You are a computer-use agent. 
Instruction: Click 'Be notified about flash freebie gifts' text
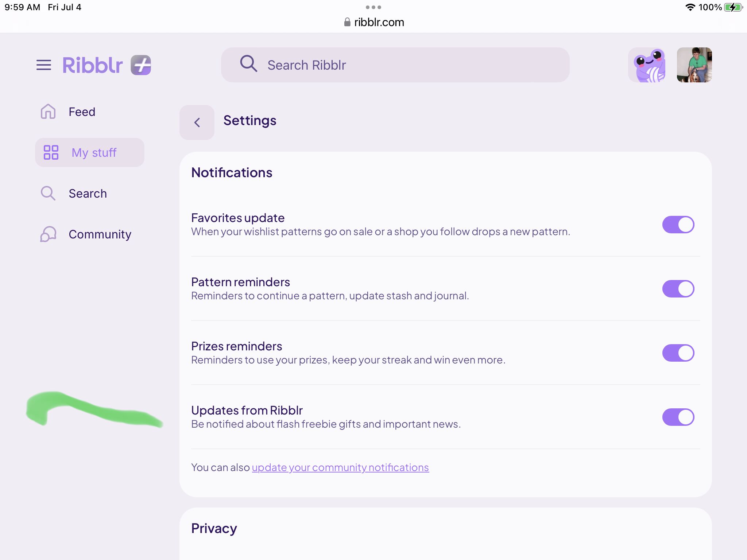pyautogui.click(x=326, y=424)
